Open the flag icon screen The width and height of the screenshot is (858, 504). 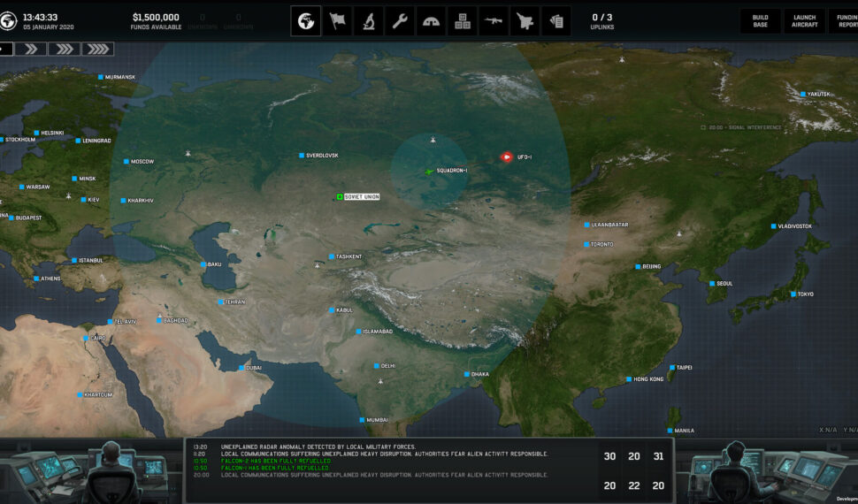(337, 21)
